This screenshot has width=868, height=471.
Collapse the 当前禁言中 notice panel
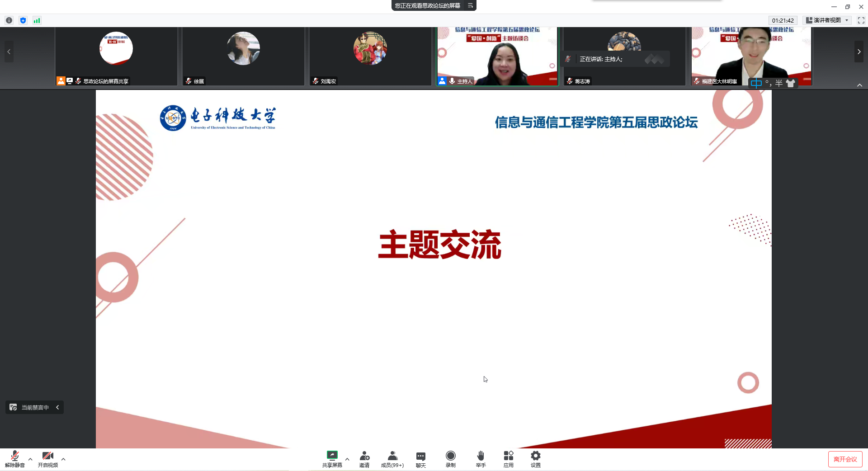click(57, 407)
